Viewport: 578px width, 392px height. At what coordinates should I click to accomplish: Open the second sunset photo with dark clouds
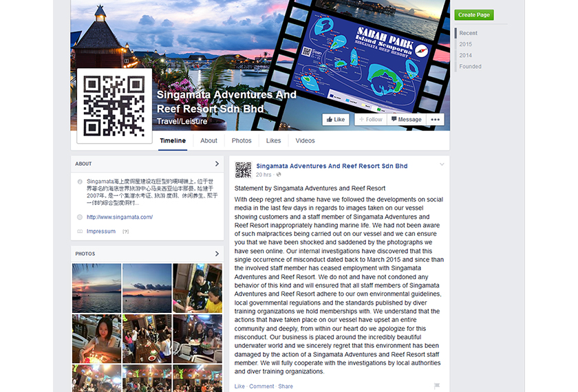[x=147, y=288]
